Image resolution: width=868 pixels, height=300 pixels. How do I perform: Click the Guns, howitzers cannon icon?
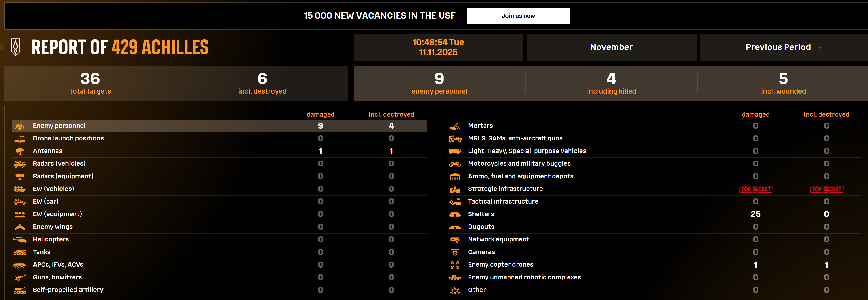(20, 278)
